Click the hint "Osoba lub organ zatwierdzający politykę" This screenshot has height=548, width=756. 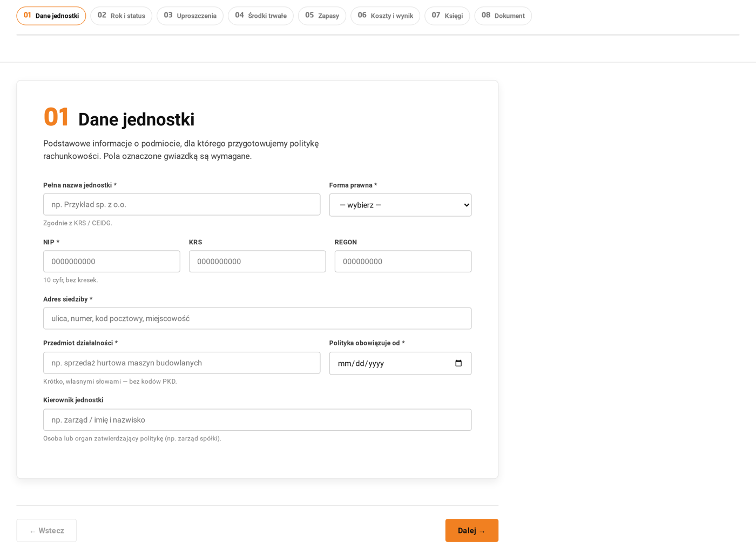132,438
